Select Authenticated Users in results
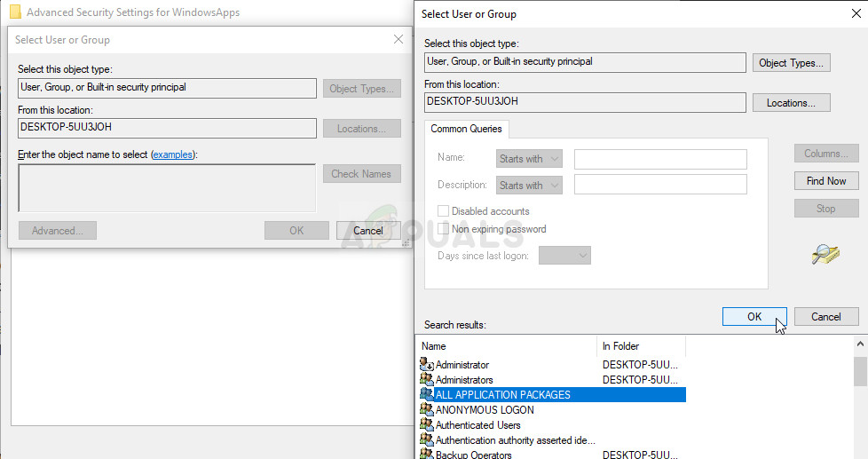868x459 pixels. (477, 425)
